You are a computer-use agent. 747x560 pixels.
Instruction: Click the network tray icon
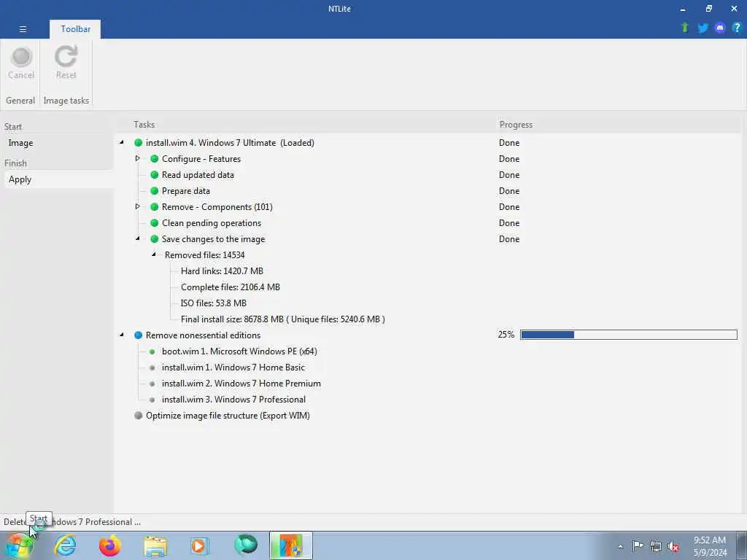(x=656, y=546)
